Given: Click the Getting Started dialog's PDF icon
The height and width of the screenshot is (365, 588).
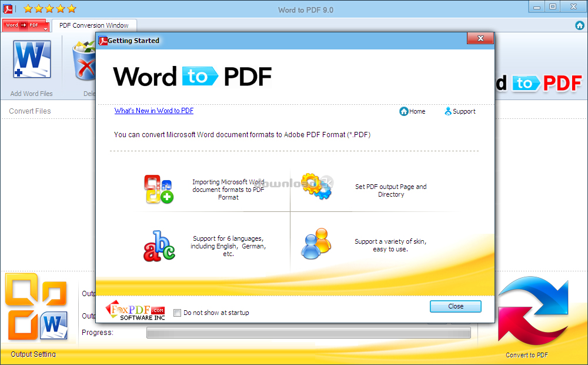Looking at the screenshot, I should pos(103,41).
